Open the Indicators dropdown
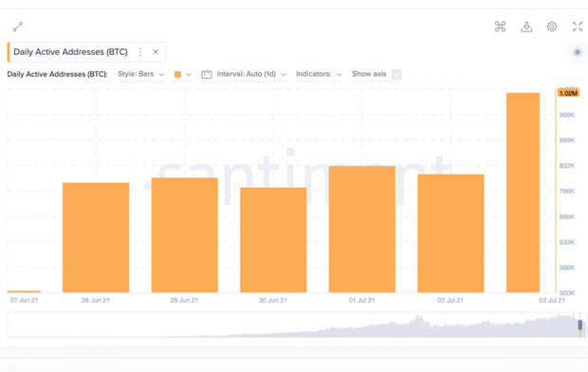 319,74
